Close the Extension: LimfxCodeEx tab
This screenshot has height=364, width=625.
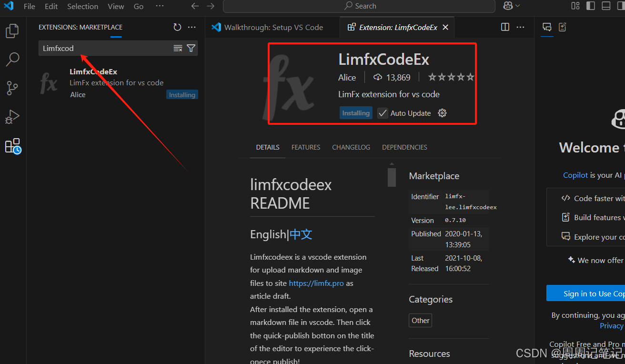[445, 27]
